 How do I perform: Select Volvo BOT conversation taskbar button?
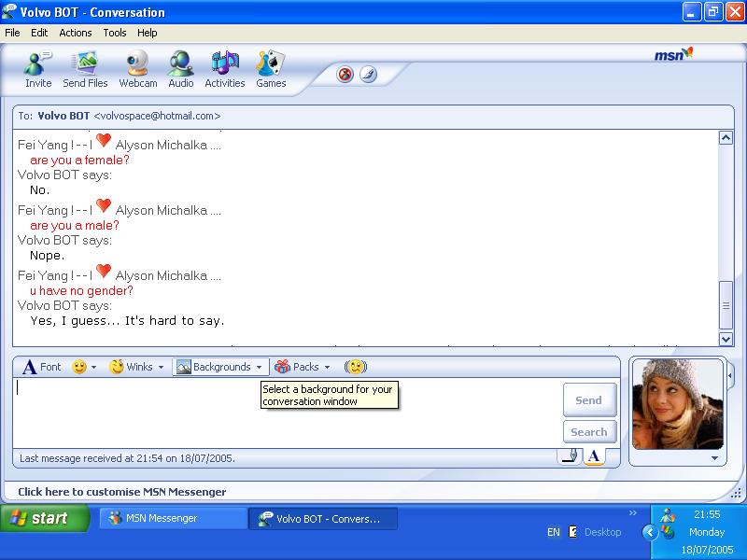point(323,519)
